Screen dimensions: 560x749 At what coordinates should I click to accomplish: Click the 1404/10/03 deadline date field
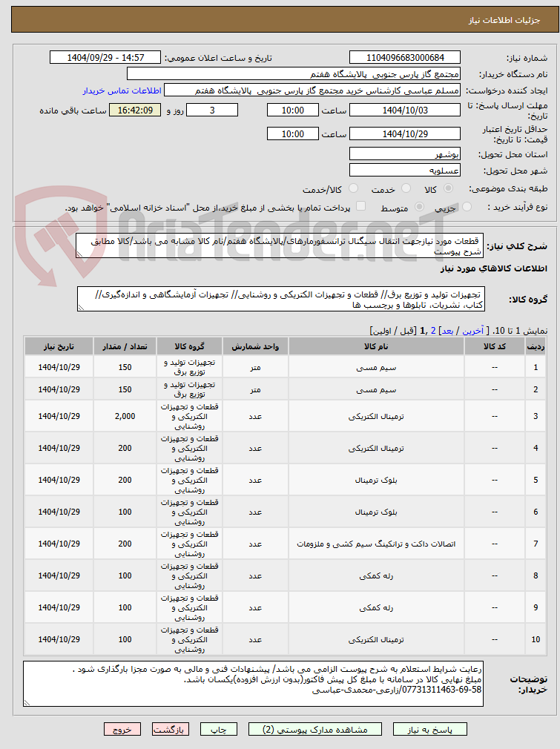[x=405, y=110]
